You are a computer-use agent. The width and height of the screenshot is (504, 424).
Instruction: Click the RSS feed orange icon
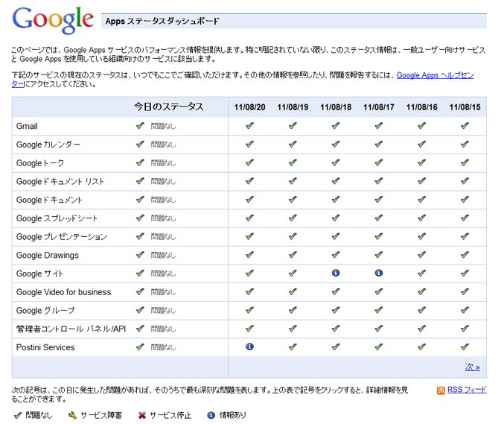[441, 390]
